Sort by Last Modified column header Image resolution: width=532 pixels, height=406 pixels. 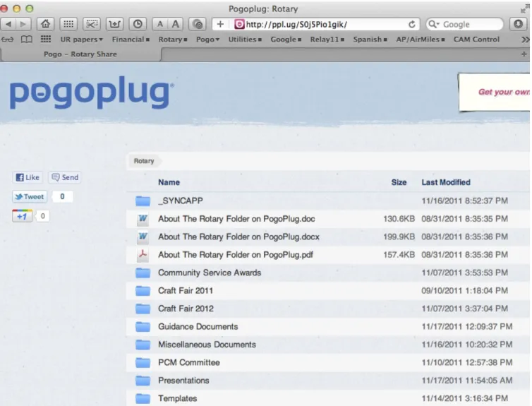(446, 182)
